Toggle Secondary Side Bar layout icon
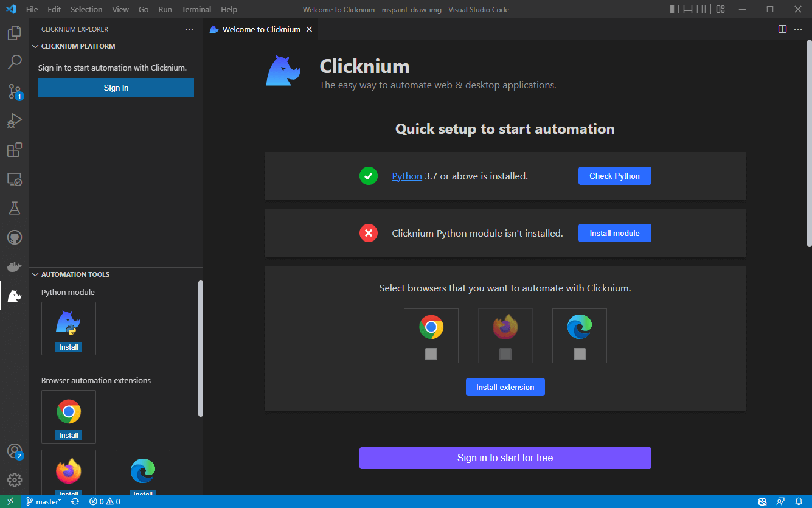 point(701,9)
